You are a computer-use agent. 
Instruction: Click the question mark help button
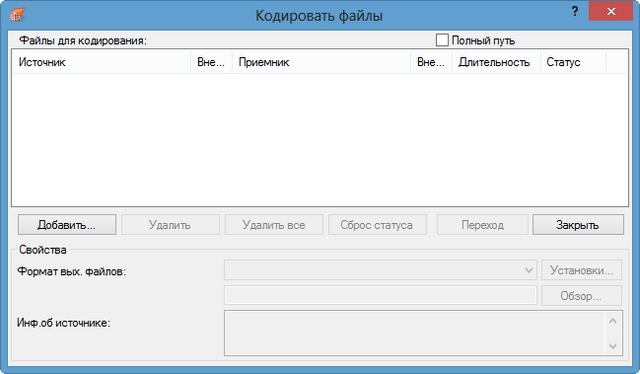point(575,11)
